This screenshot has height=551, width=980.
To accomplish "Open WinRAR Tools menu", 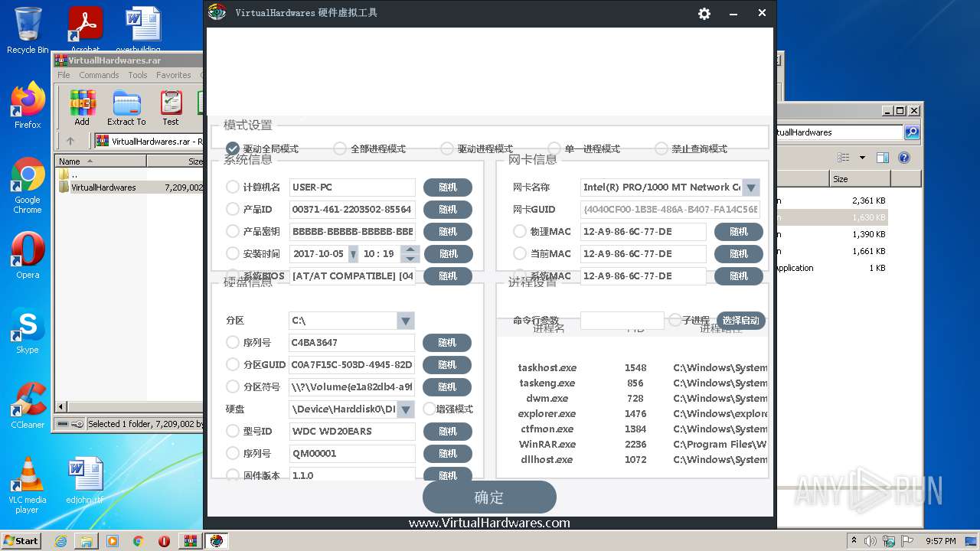I will [138, 75].
